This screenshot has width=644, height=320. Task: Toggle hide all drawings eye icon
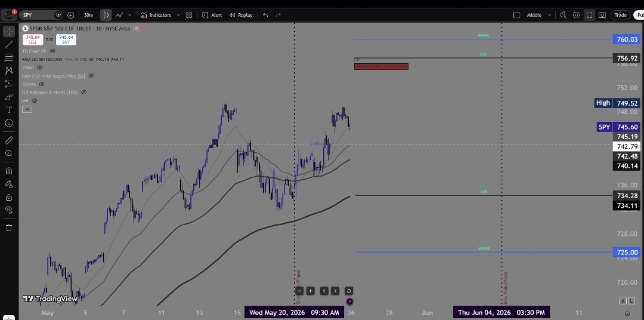(8, 210)
